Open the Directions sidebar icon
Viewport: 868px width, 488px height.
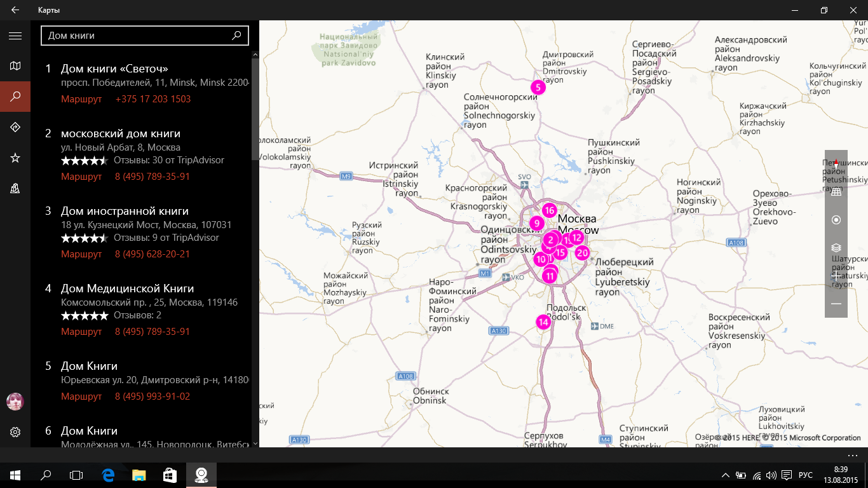pyautogui.click(x=15, y=127)
